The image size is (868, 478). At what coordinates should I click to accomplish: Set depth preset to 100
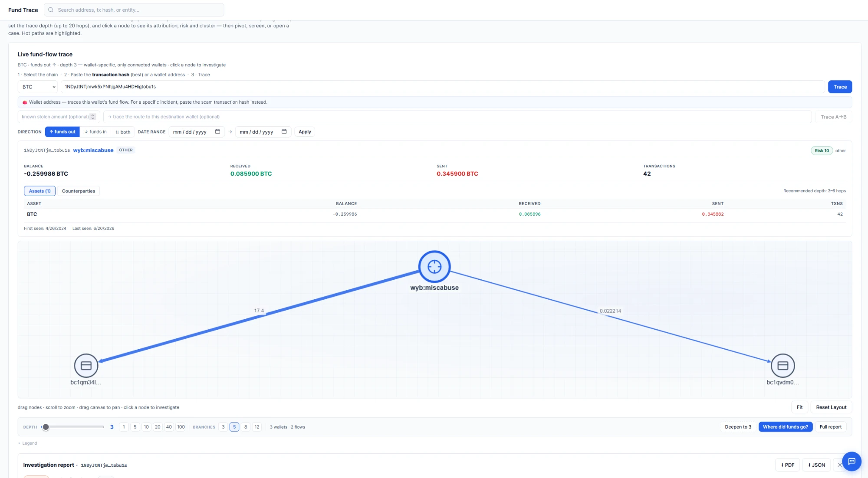181,427
